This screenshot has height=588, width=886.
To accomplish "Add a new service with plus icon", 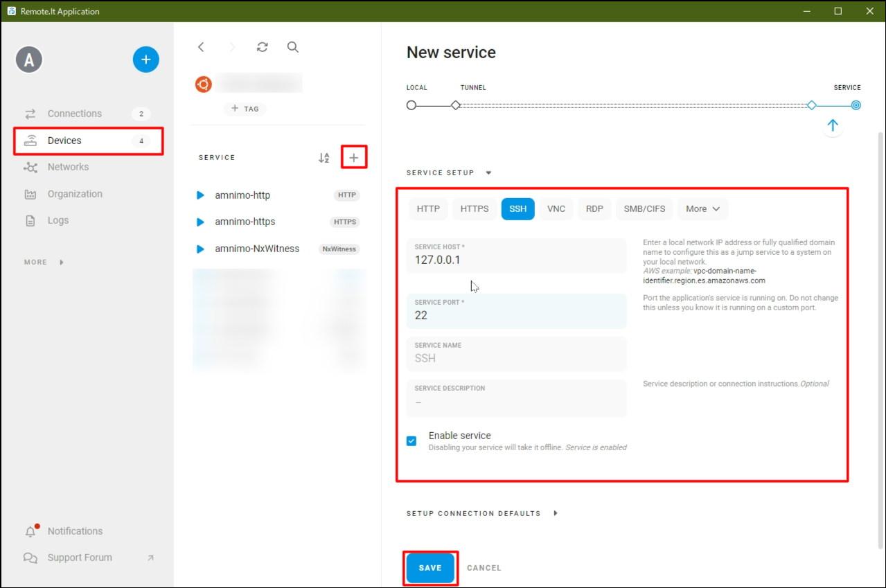I will pyautogui.click(x=354, y=158).
